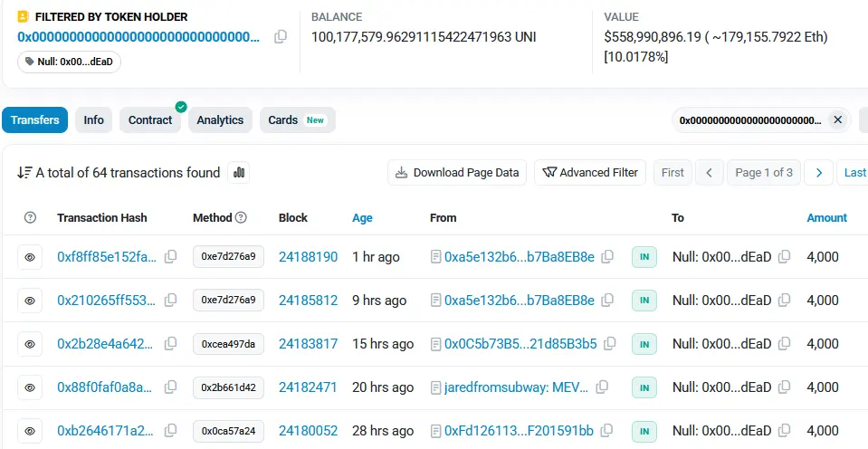Copy hash 0x88f0faf0a8a to clipboard
Image resolution: width=868 pixels, height=449 pixels.
(171, 387)
